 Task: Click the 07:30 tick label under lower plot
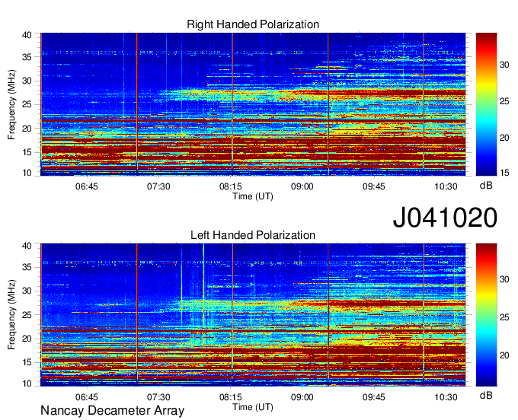[158, 397]
